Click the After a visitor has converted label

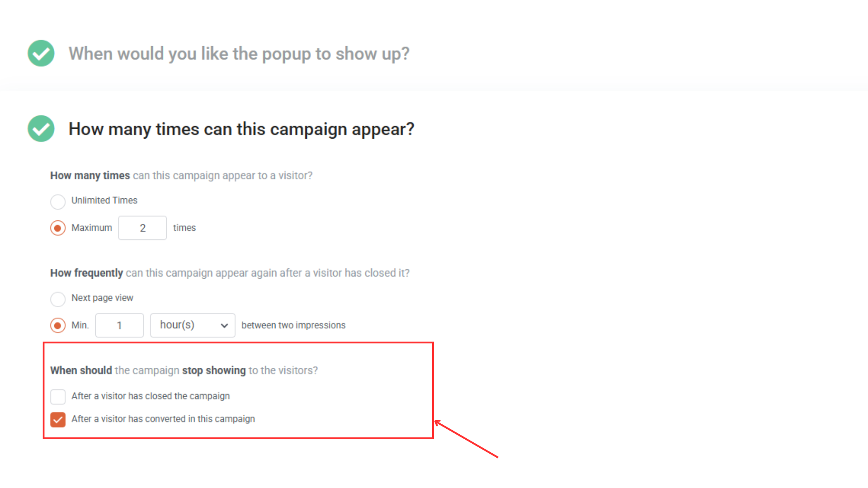[x=163, y=419]
